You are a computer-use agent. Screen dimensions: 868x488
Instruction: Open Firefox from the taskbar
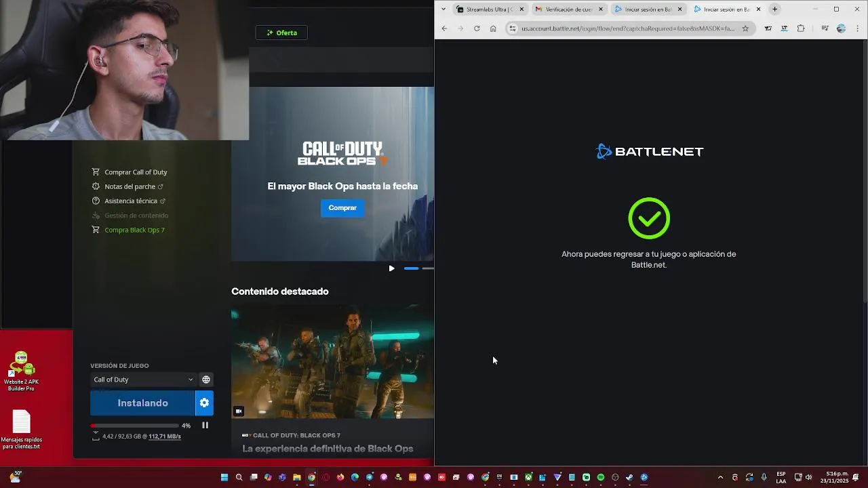pos(340,477)
